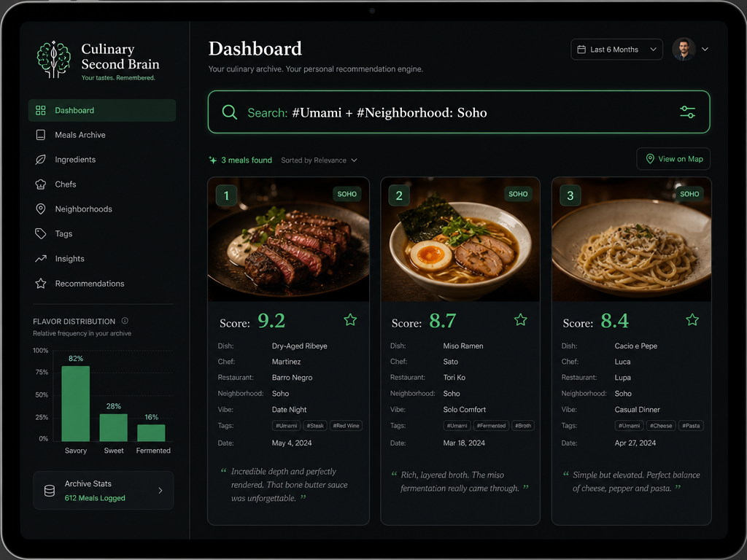Click the Fermented bar in flavor chart

tap(151, 433)
